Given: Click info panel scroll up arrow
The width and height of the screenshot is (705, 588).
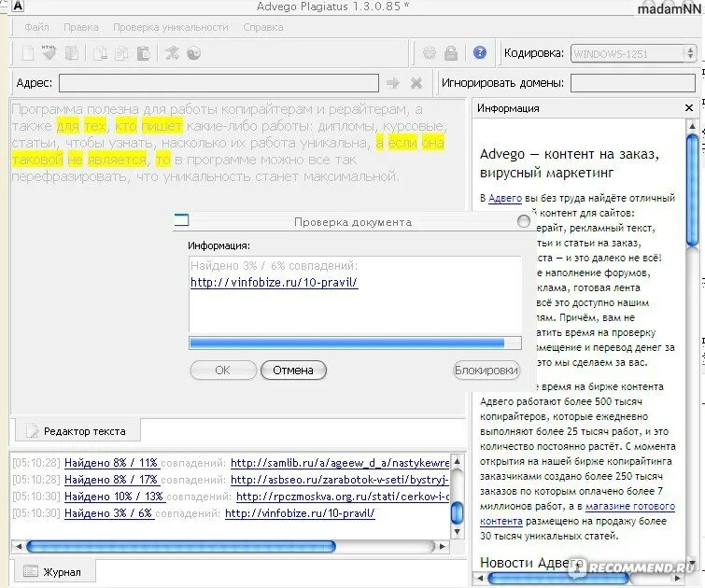Looking at the screenshot, I should pos(692,125).
